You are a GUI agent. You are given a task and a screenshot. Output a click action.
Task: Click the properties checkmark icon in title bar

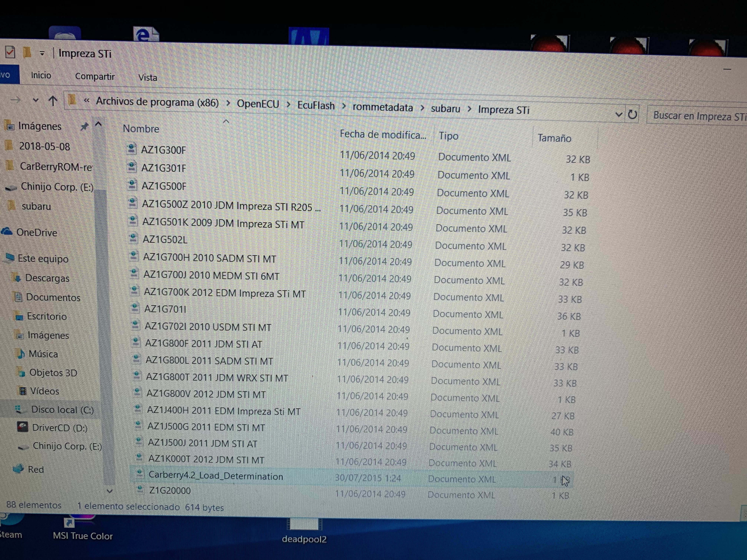10,52
